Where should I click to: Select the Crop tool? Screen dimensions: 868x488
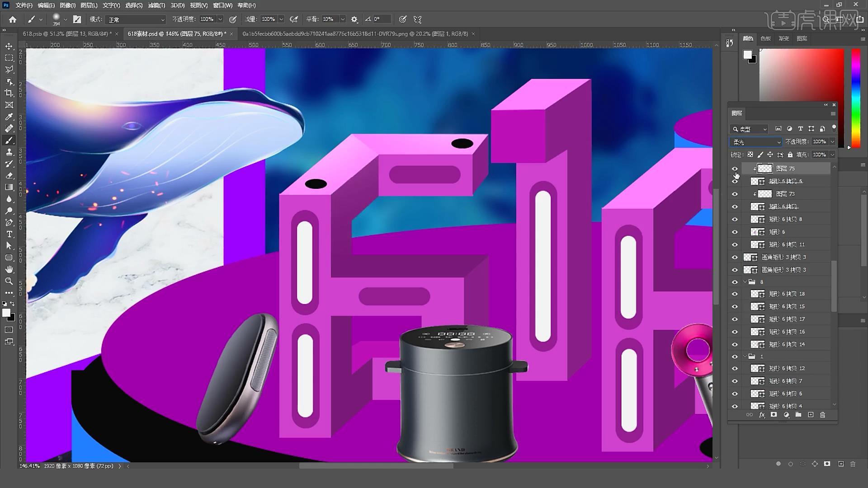coord(9,93)
